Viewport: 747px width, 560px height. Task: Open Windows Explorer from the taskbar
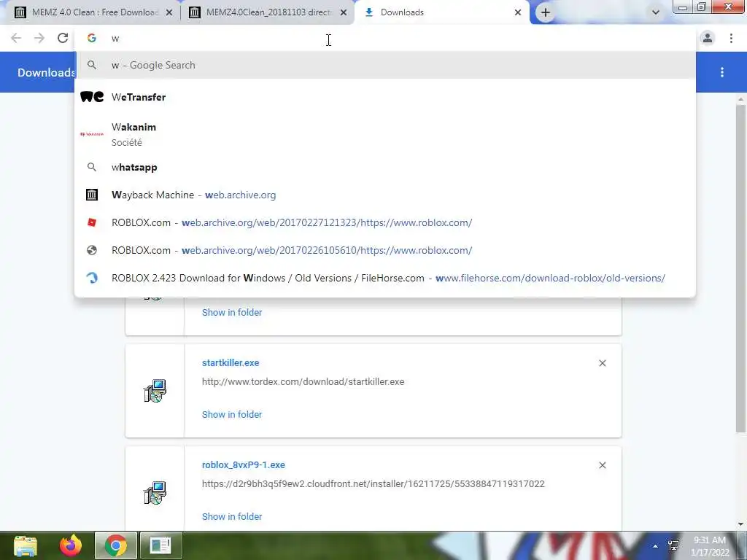[26, 545]
